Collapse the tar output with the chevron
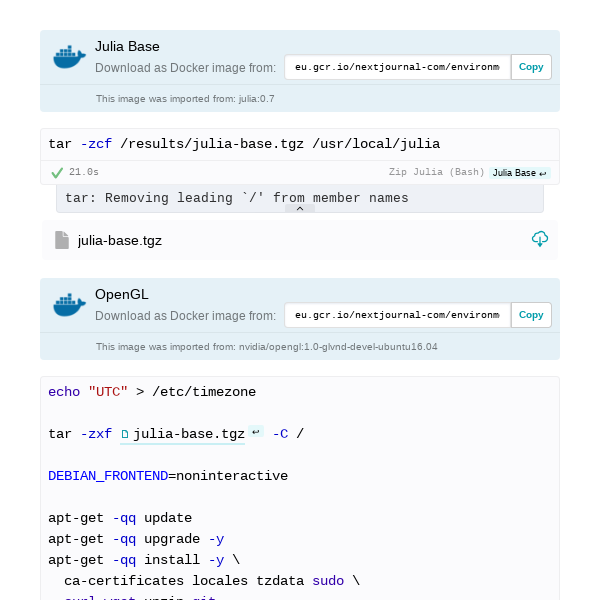The image size is (600, 600). click(x=300, y=209)
